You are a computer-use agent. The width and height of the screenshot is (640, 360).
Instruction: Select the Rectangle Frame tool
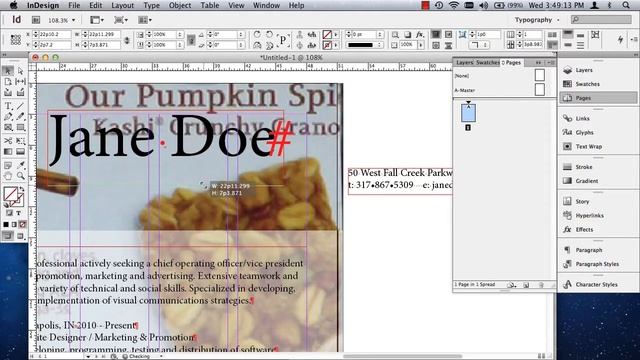[x=8, y=128]
